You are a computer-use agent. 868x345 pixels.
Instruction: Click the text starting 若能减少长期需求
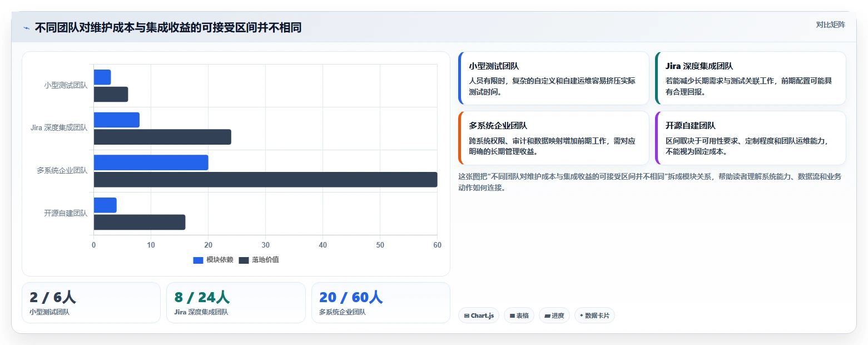click(x=748, y=86)
